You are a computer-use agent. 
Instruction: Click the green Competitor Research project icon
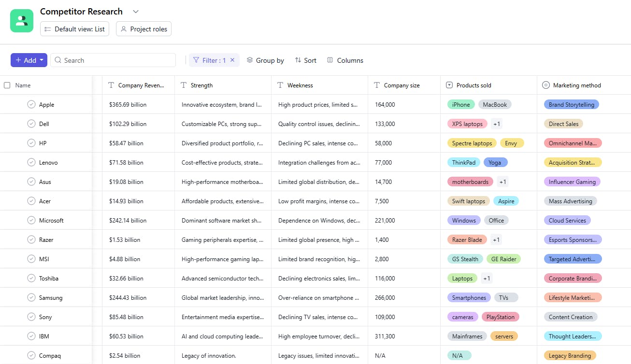pos(22,21)
